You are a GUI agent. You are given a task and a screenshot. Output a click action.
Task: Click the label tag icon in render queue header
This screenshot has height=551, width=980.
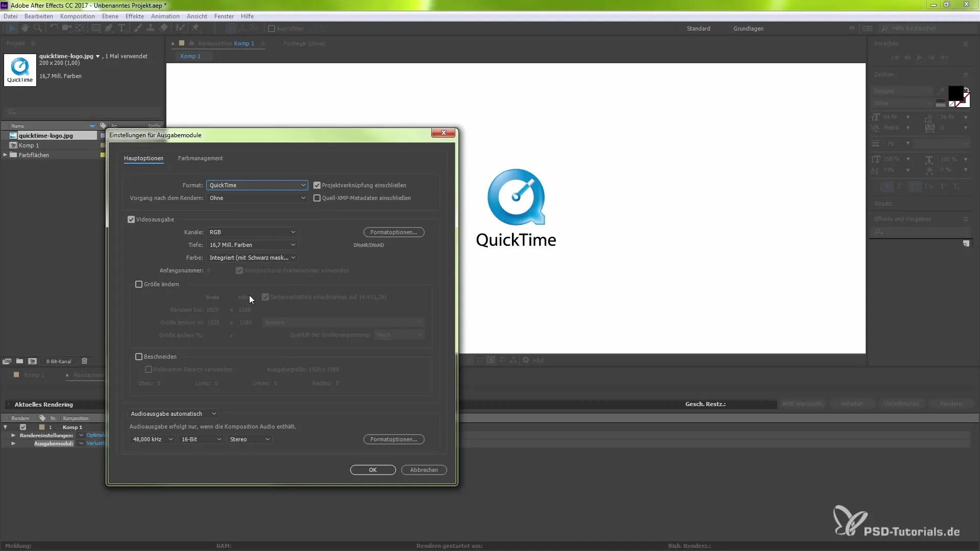point(42,418)
